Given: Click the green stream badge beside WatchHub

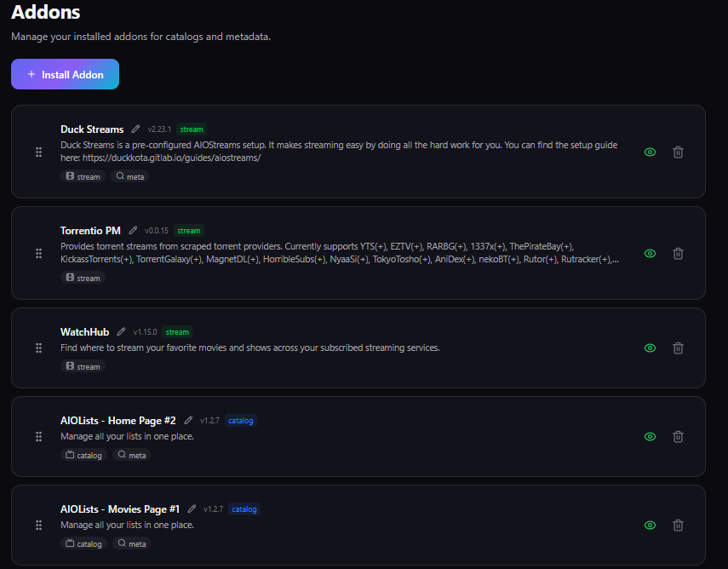Looking at the screenshot, I should tap(177, 332).
